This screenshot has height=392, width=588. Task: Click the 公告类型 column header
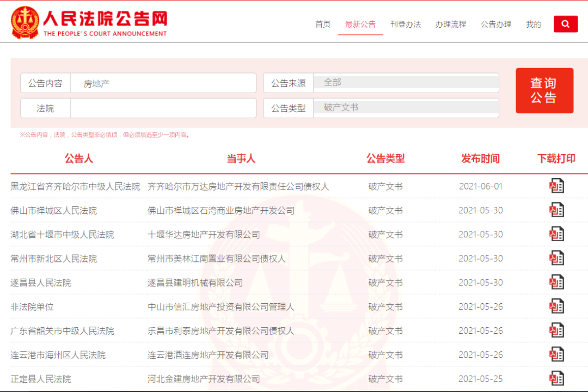point(385,158)
